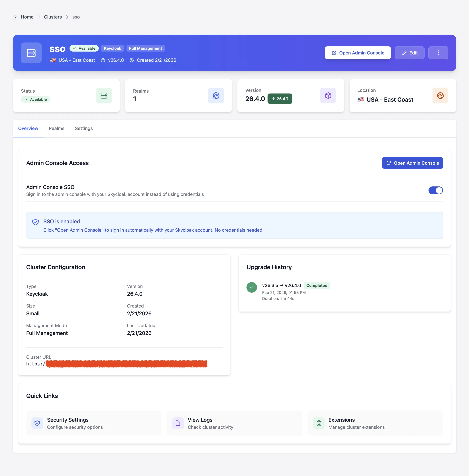469x476 pixels.
Task: Click the home icon in the breadcrumb
Action: 16,17
